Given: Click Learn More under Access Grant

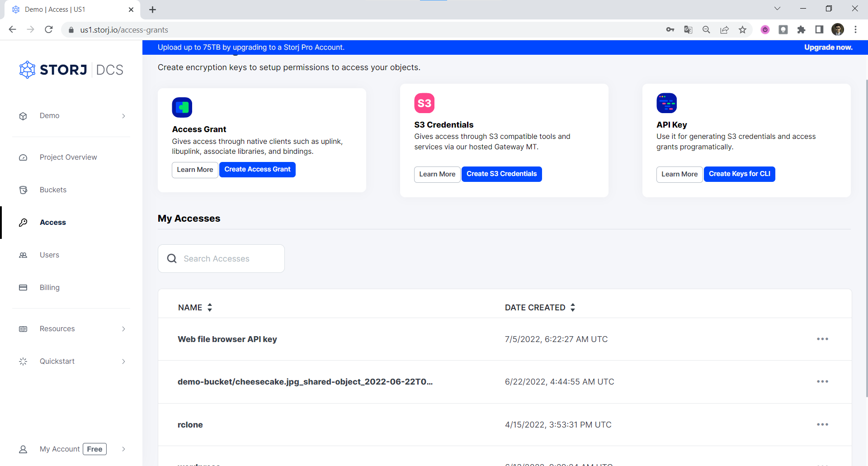Looking at the screenshot, I should [195, 170].
